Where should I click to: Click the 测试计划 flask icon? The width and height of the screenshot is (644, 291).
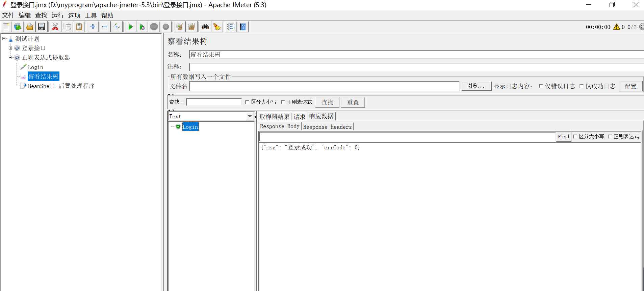(x=11, y=39)
